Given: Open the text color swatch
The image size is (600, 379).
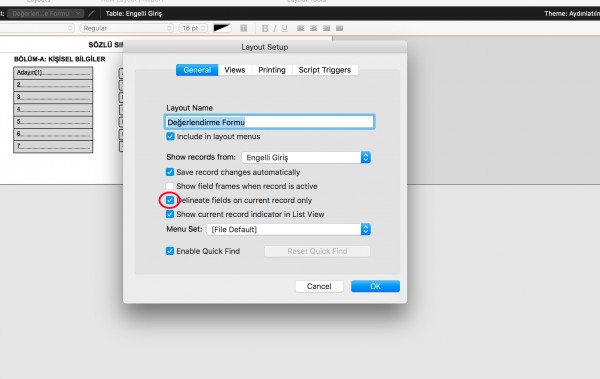Looking at the screenshot, I should coord(222,28).
